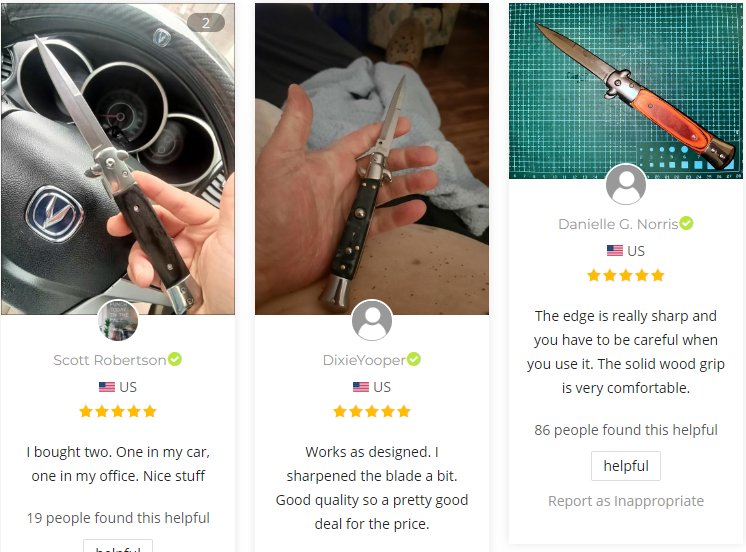Click verified badge next to Scott Robertson
The width and height of the screenshot is (746, 552).
pyautogui.click(x=175, y=359)
